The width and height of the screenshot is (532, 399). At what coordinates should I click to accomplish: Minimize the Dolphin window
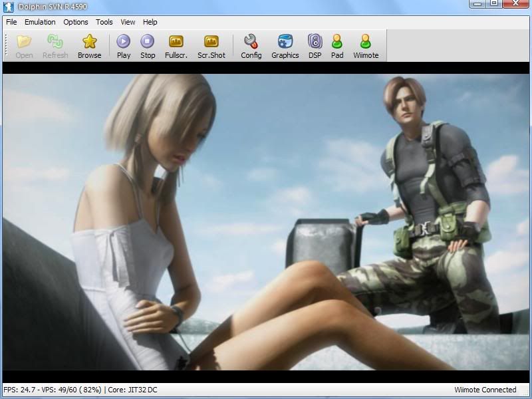click(x=477, y=3)
